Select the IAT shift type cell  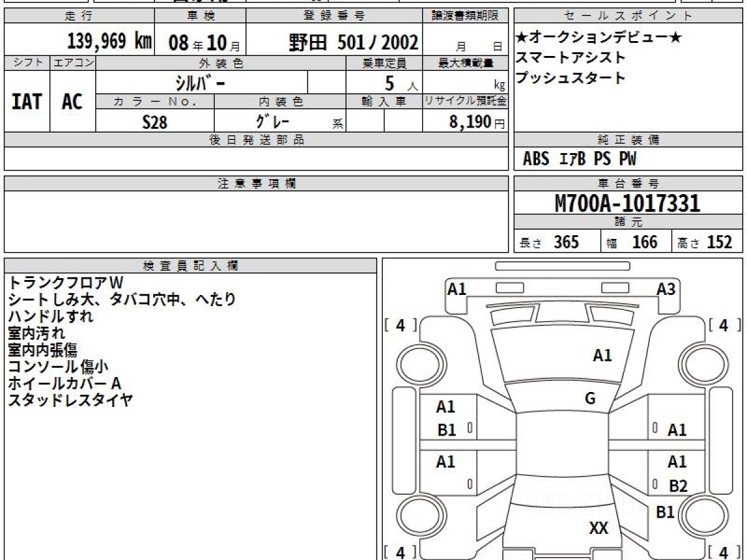(x=27, y=101)
